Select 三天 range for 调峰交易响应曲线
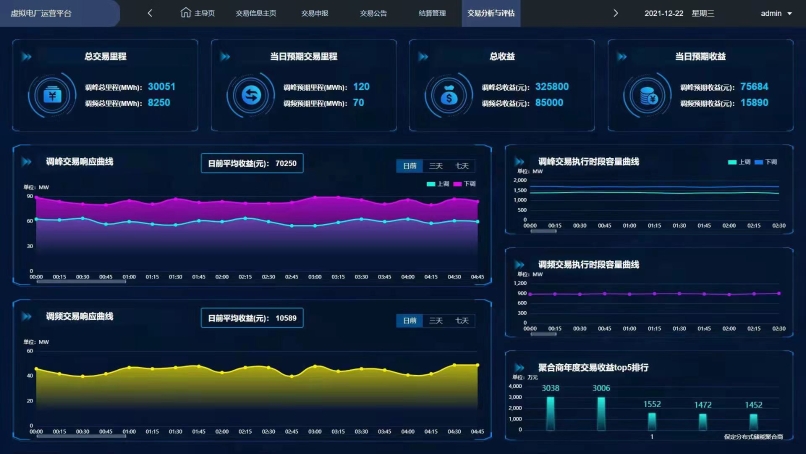 click(x=435, y=166)
